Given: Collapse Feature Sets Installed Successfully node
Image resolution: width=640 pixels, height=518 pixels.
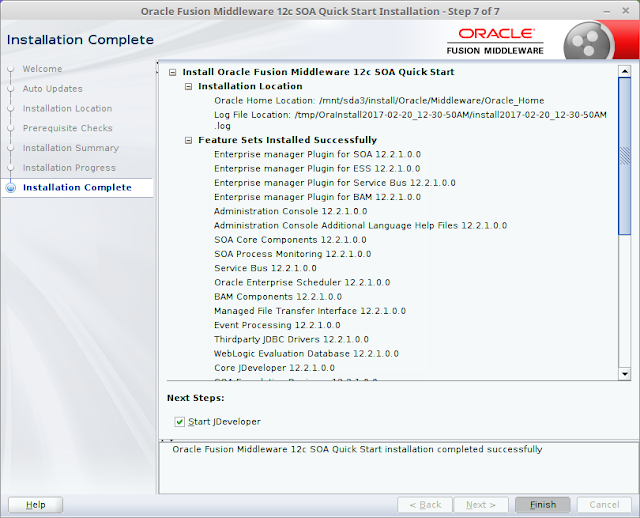Looking at the screenshot, I should pos(188,140).
